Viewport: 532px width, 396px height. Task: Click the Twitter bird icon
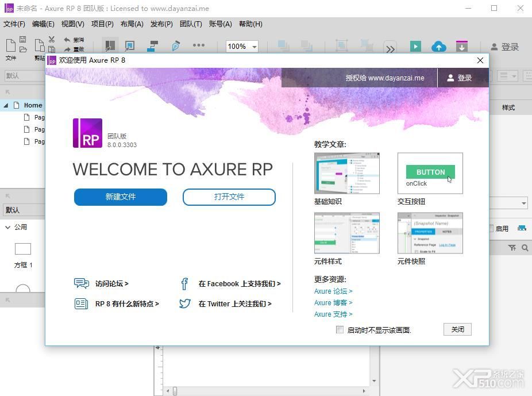(x=185, y=303)
